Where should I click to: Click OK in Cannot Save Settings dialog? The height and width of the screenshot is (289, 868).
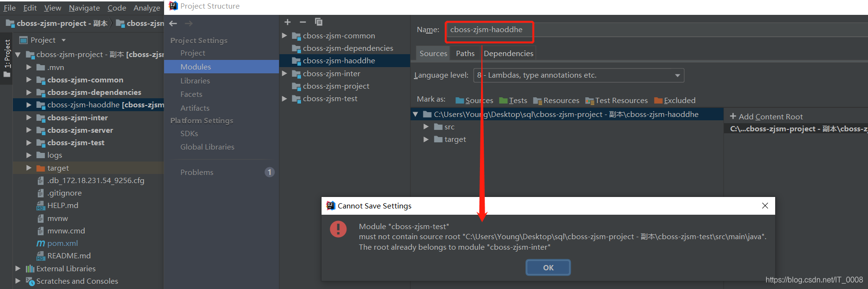pyautogui.click(x=548, y=267)
